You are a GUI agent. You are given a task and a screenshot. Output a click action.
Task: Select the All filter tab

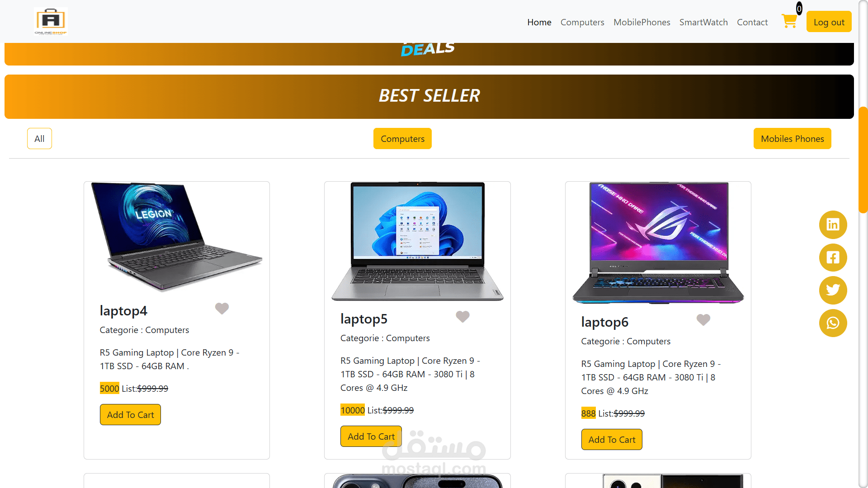(39, 139)
